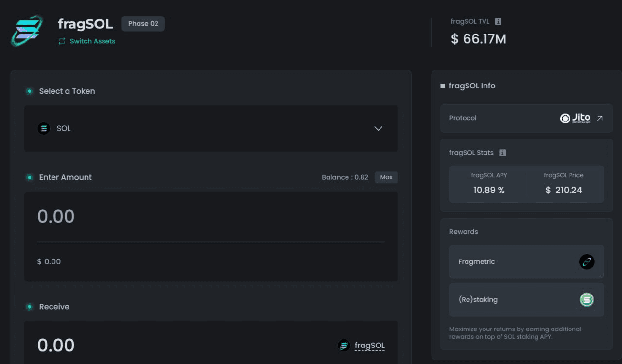Select the (Re)staking rewards row

527,300
